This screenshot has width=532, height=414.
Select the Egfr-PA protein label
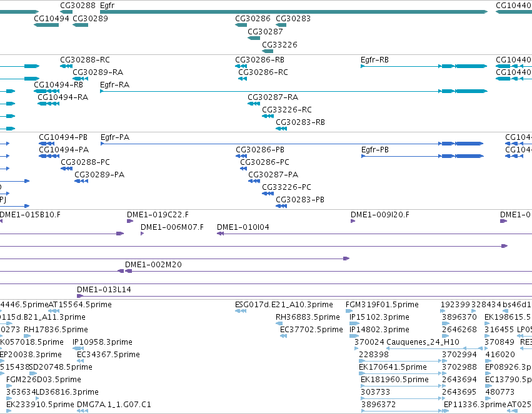click(x=115, y=137)
